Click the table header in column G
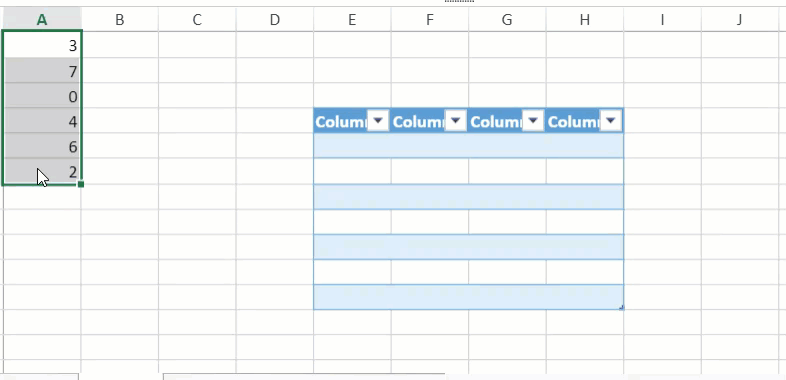This screenshot has width=786, height=380. coord(496,121)
